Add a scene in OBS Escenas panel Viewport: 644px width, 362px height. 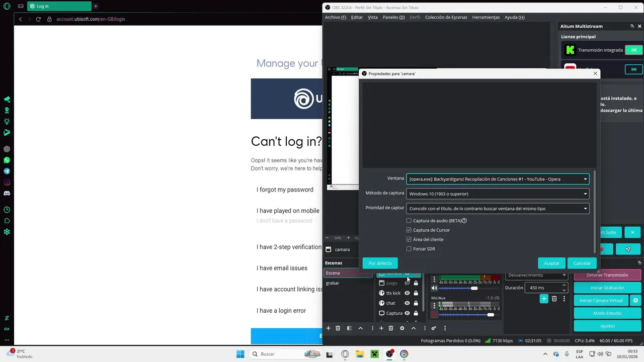(x=328, y=328)
